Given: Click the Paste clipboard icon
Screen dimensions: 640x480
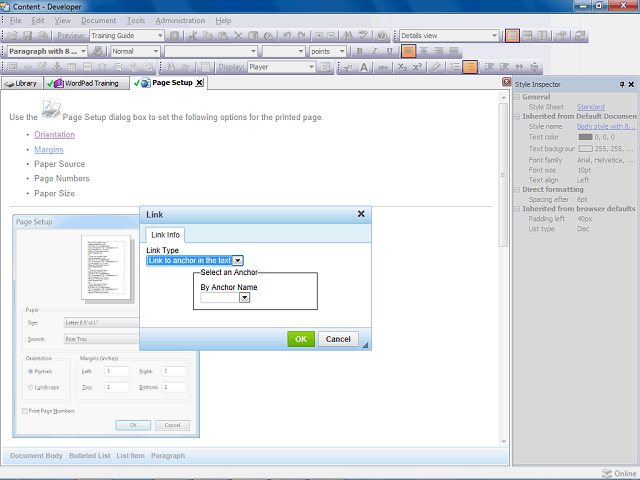Looking at the screenshot, I should coord(223,36).
